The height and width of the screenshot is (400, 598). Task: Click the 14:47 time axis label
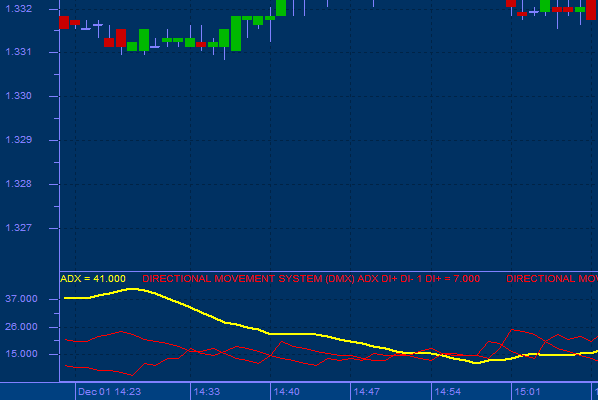367,392
